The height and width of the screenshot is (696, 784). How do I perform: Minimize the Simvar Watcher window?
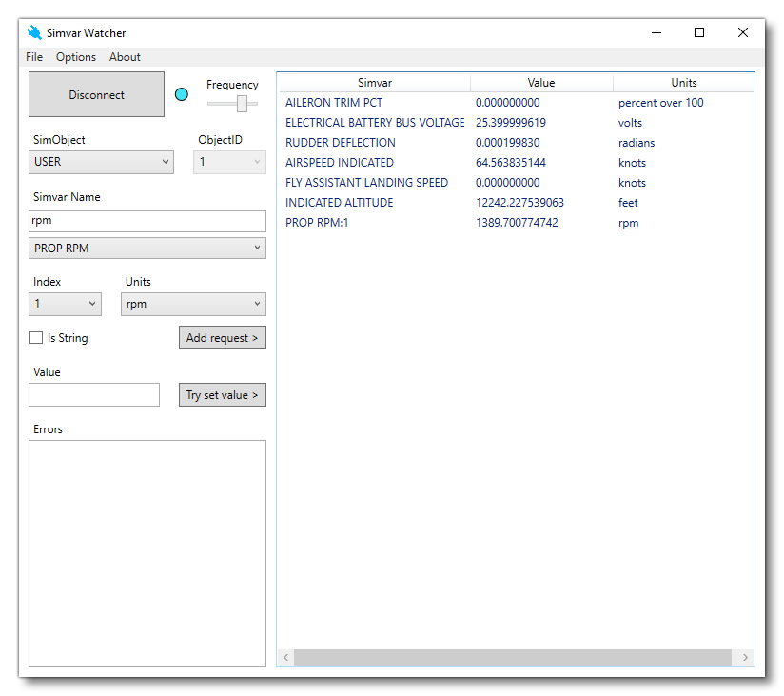coord(657,32)
